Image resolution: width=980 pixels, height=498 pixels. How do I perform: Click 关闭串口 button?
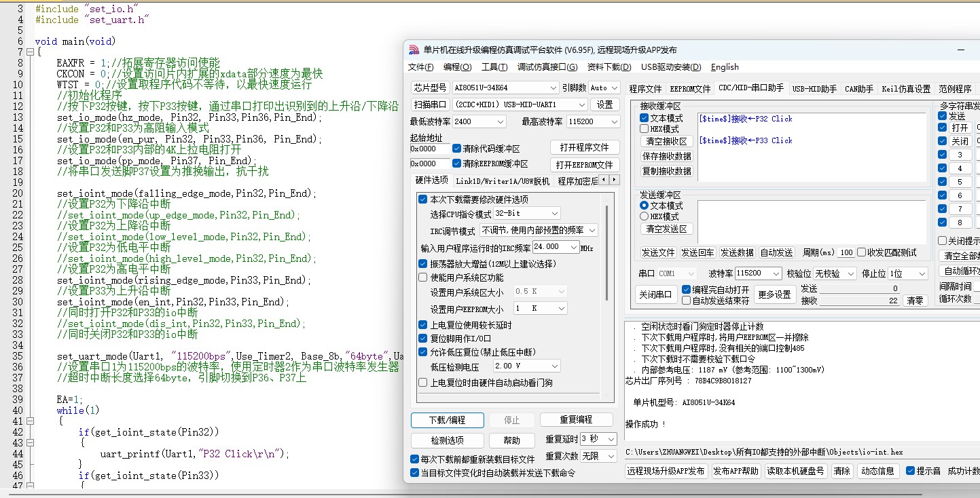click(x=655, y=294)
